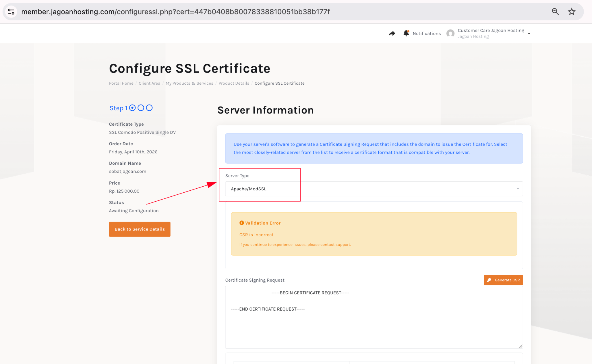Click the user avatar icon
This screenshot has width=592, height=364.
click(x=450, y=34)
